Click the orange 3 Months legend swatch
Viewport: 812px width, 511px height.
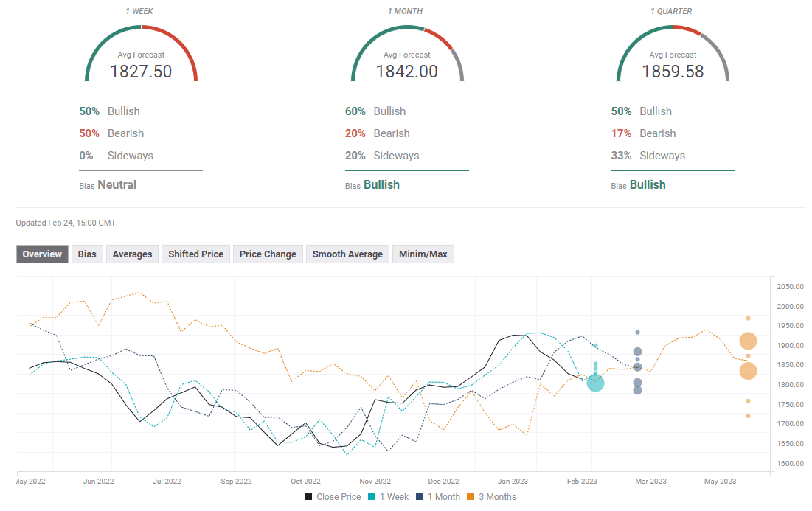(x=470, y=497)
